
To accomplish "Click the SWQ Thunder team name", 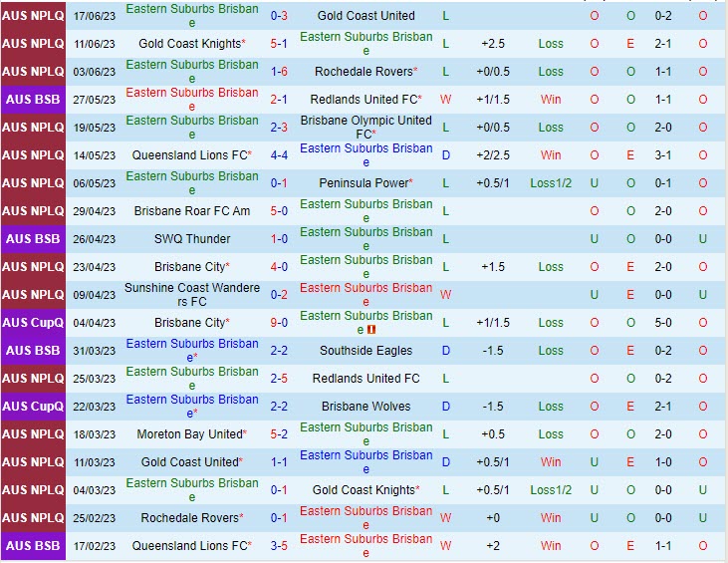I will tap(192, 239).
